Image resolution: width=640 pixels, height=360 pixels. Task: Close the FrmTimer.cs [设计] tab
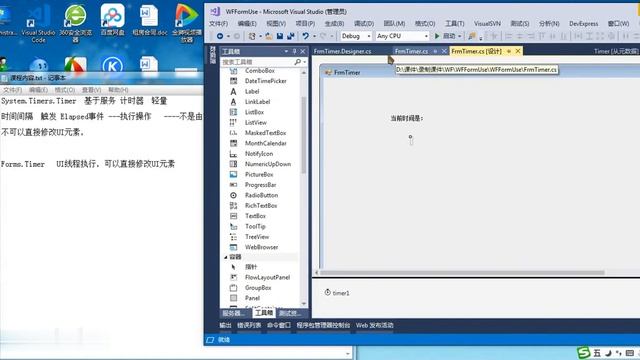click(x=518, y=51)
